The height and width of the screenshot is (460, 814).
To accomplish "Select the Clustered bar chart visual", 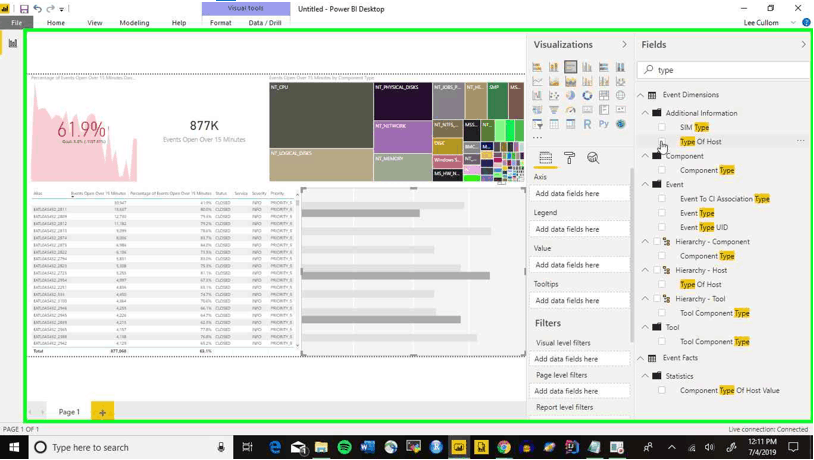I will (x=571, y=67).
